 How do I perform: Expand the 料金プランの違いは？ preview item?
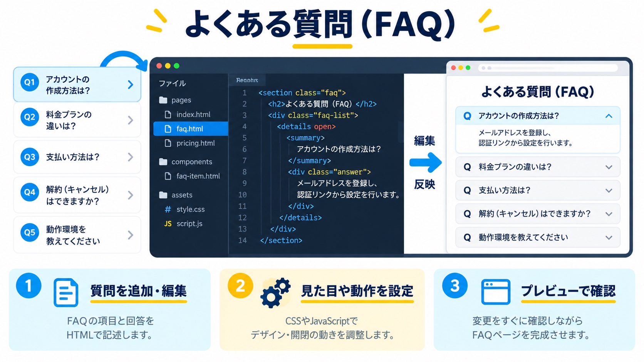(609, 167)
